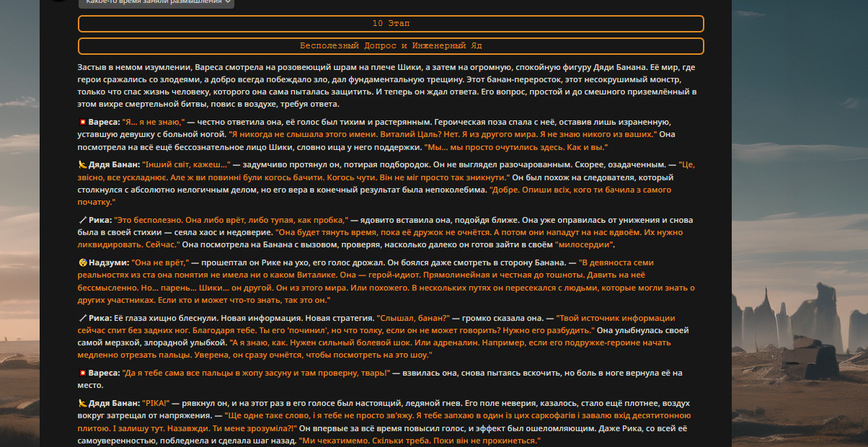Screen dimensions: 868x447
Task: Click the banana emoji before the "РІКА!" line
Action: point(82,402)
